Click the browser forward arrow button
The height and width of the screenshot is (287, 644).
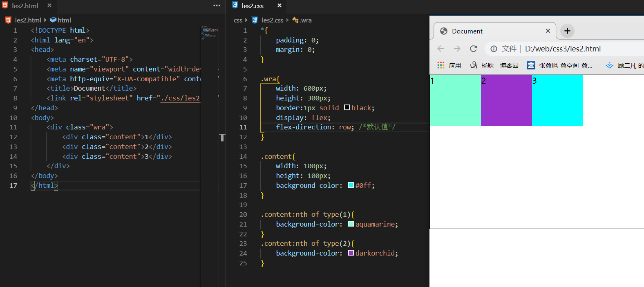click(457, 49)
